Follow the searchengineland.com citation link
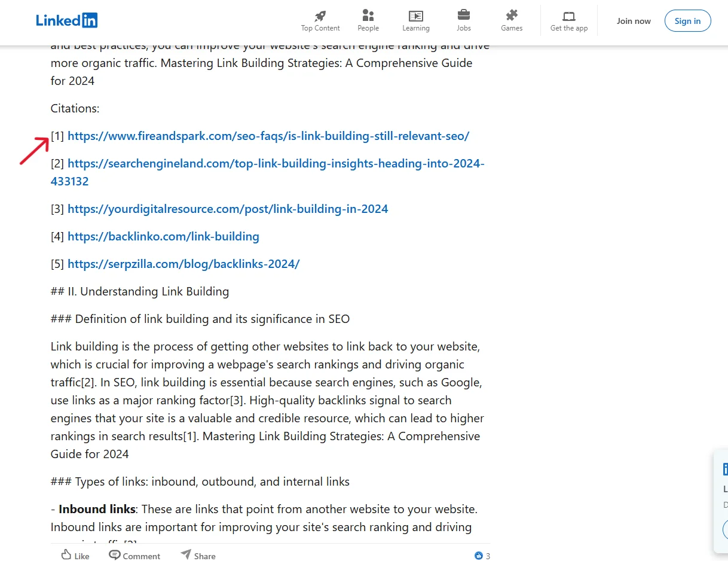The image size is (728, 561). [x=276, y=163]
